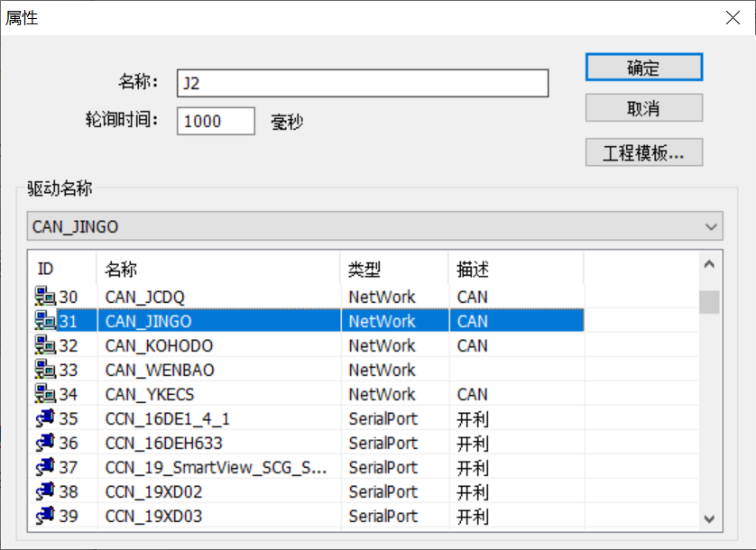The width and height of the screenshot is (756, 550).
Task: Click the serial port icon for ID 35
Action: coord(45,418)
